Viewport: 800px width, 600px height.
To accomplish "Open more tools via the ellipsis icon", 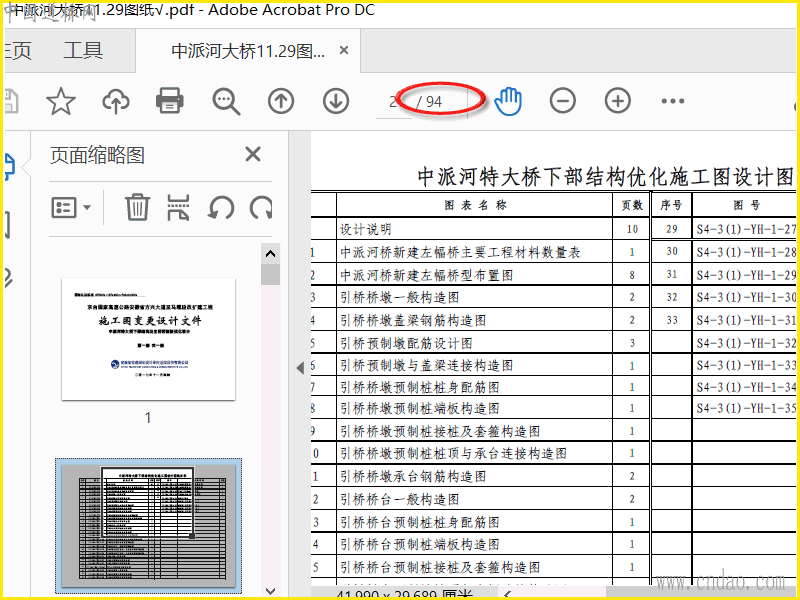I will (x=672, y=101).
